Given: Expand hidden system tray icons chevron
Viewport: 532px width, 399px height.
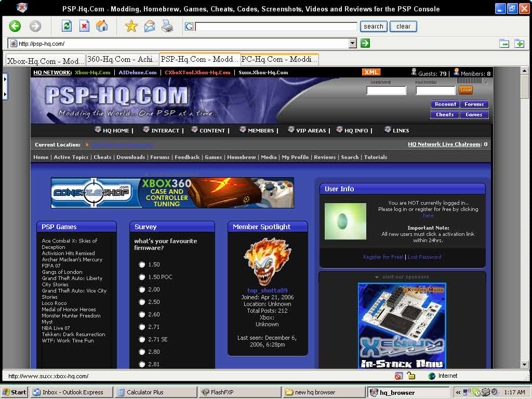Looking at the screenshot, I should point(458,393).
